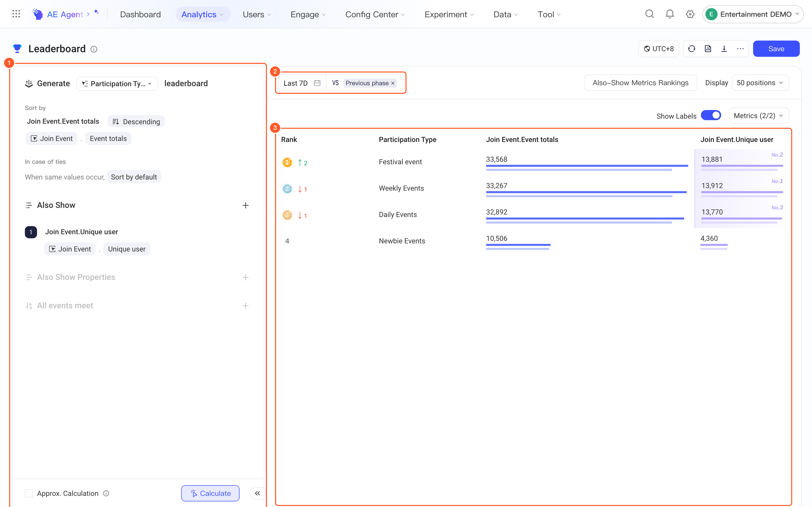
Task: Add an Also Show metric
Action: 246,205
